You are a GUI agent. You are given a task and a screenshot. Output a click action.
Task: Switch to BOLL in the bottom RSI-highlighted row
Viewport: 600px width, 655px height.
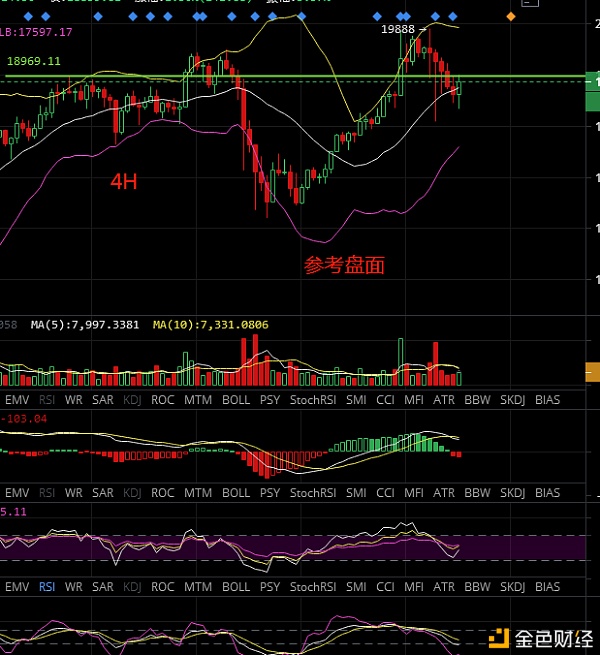coord(236,587)
